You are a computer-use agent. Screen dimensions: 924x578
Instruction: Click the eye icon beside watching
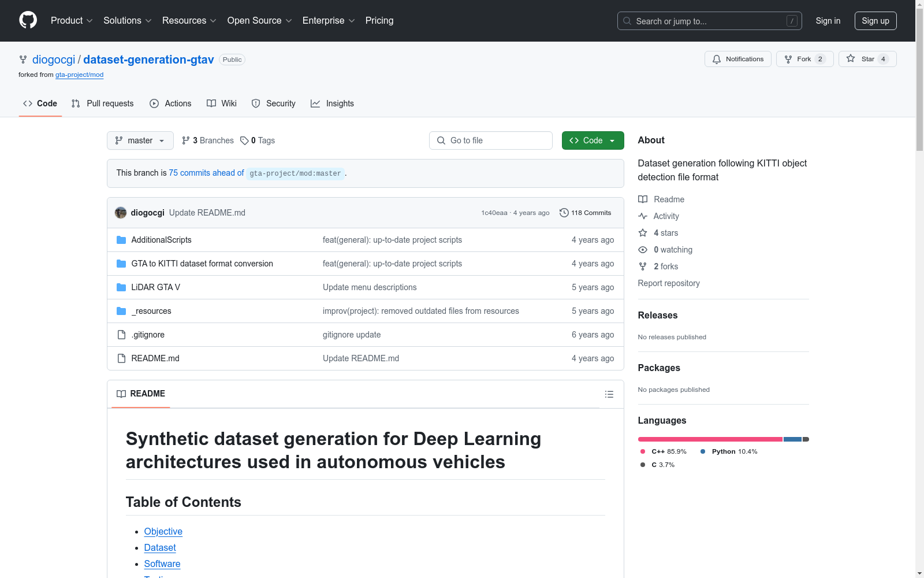[643, 250]
